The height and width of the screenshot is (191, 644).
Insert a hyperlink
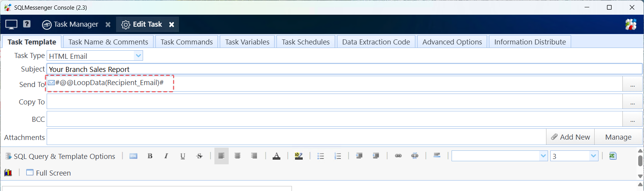coord(398,156)
